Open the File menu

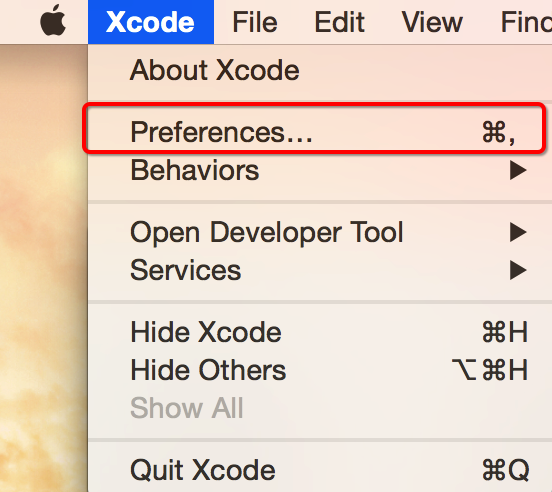click(255, 22)
